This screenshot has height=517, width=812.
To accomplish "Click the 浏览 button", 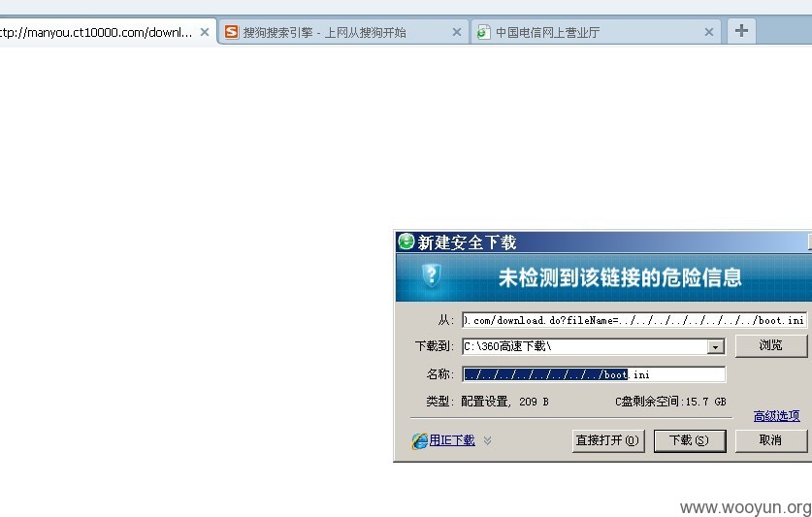I will 770,345.
